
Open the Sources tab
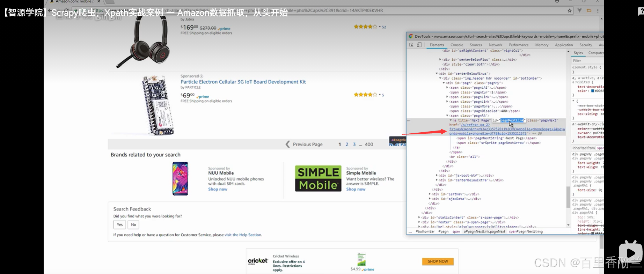pos(476,45)
